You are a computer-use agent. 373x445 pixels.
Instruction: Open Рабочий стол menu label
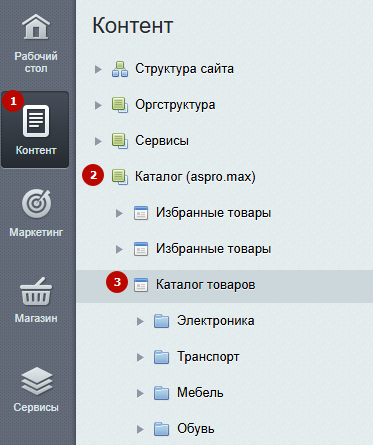(x=36, y=62)
